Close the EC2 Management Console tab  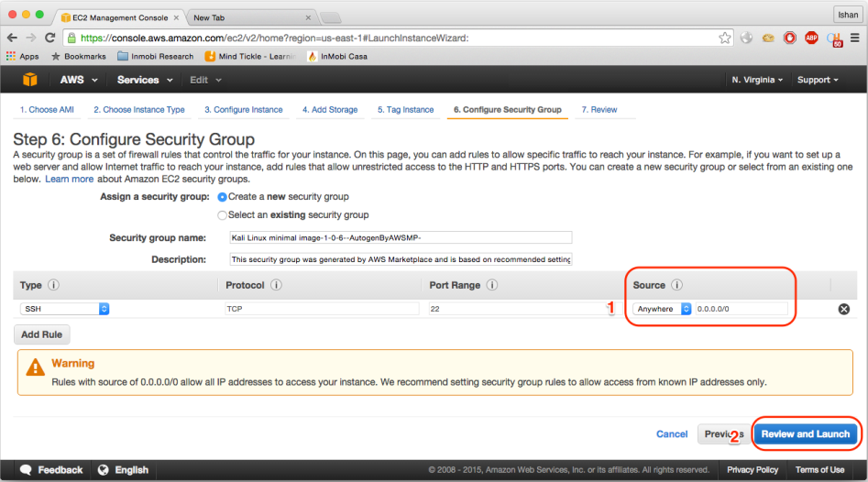pyautogui.click(x=176, y=17)
